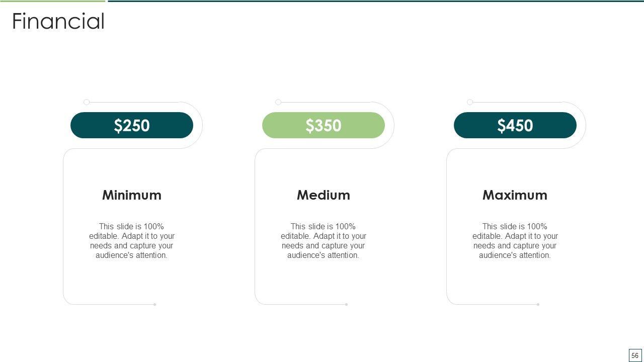The width and height of the screenshot is (644, 362).
Task: Click the dark teal line along the top
Action: (375, 1)
